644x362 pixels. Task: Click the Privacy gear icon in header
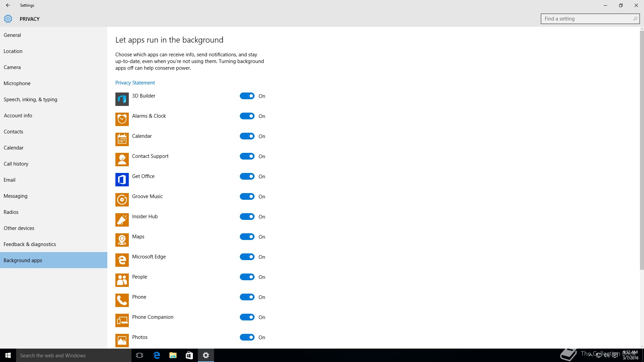[x=8, y=19]
